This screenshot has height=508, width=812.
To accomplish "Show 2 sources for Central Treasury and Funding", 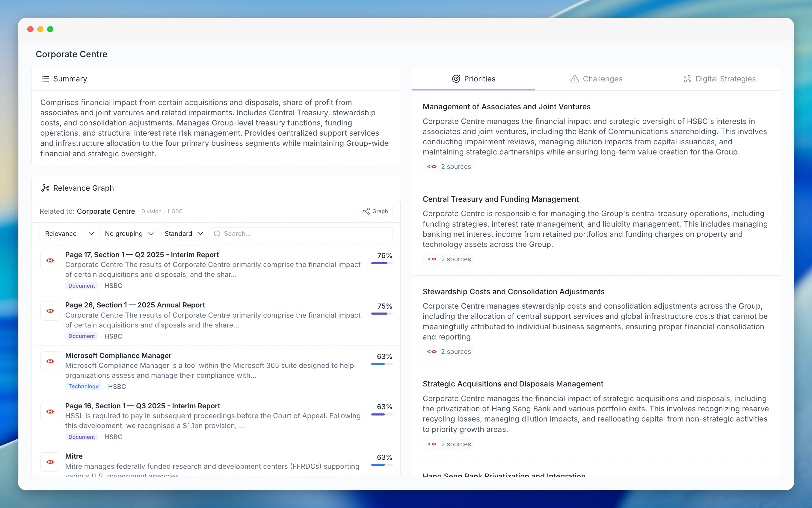I will click(x=449, y=259).
